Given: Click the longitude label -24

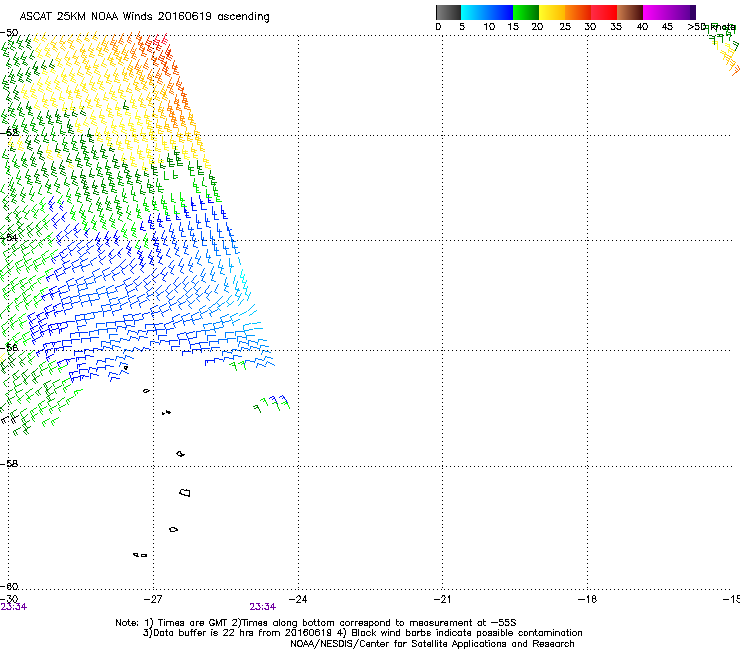Looking at the screenshot, I should 298,599.
